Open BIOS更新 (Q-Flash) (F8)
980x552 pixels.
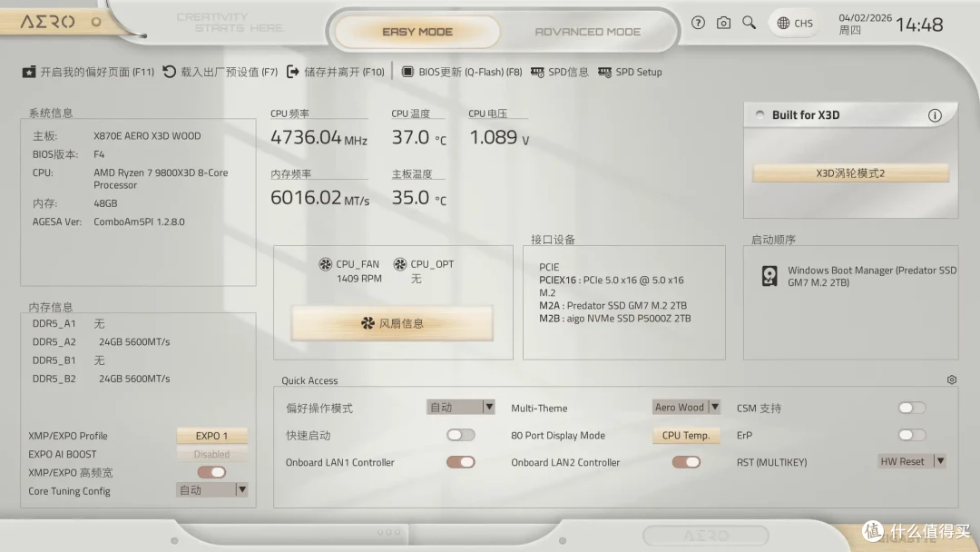(462, 72)
